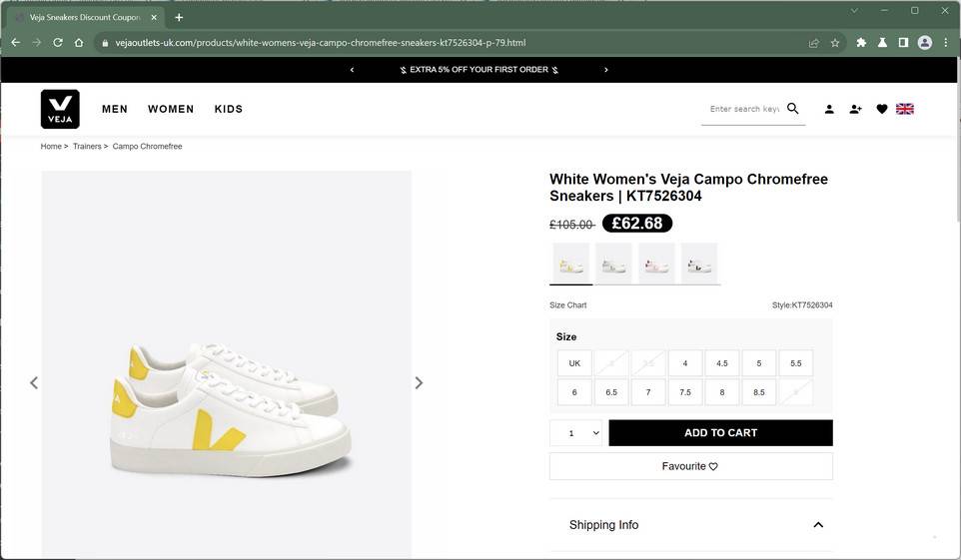Open the wishlist heart icon in header
Screen dimensions: 961x560
coord(882,109)
